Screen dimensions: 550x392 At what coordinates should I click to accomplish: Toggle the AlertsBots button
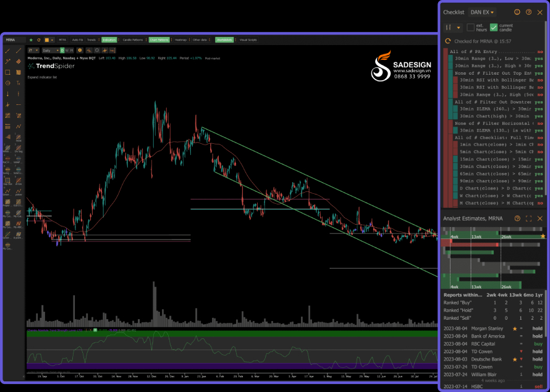click(224, 40)
